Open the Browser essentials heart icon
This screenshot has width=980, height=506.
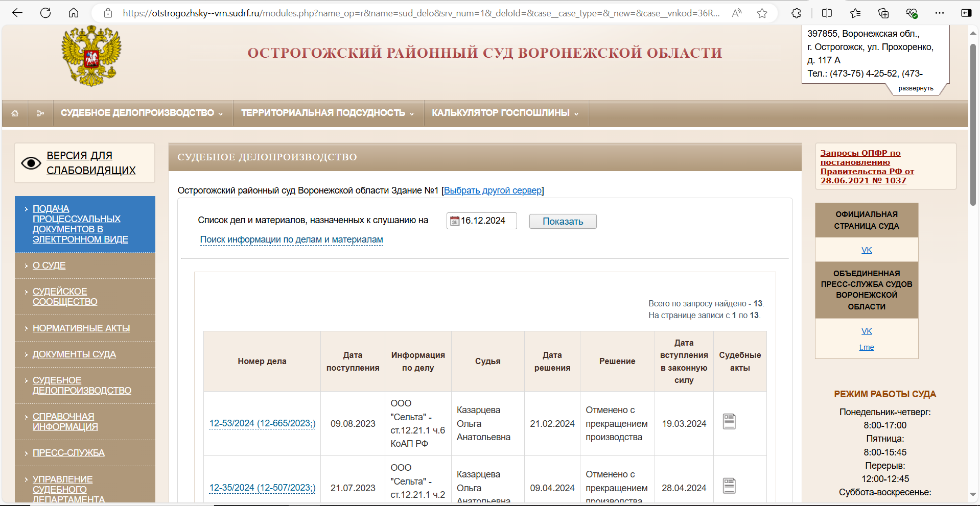coord(912,13)
